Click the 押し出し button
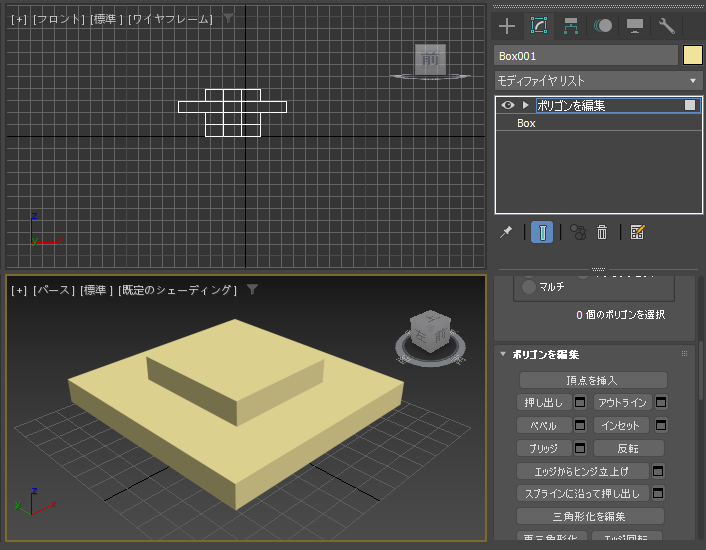The width and height of the screenshot is (706, 550). 544,402
